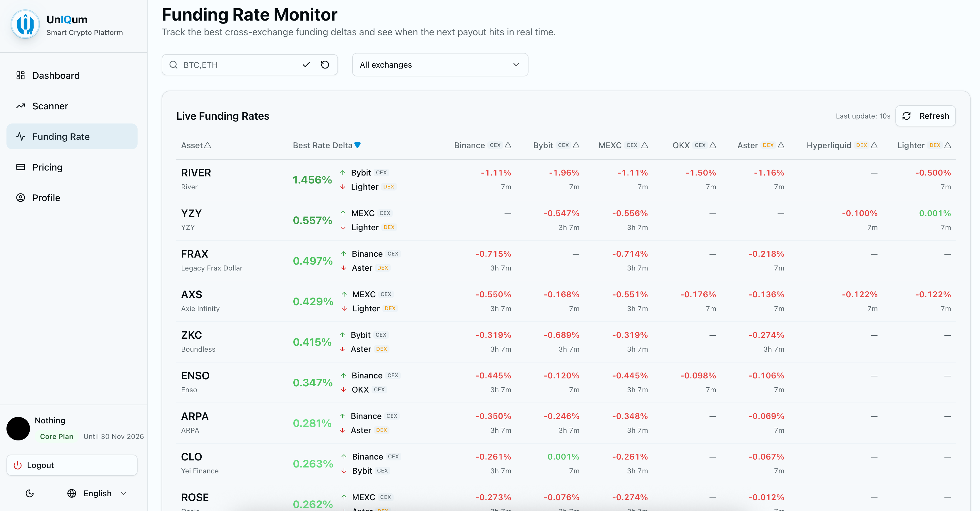Click the UnIQum logo icon
Viewport: 980px width, 511px height.
point(25,25)
